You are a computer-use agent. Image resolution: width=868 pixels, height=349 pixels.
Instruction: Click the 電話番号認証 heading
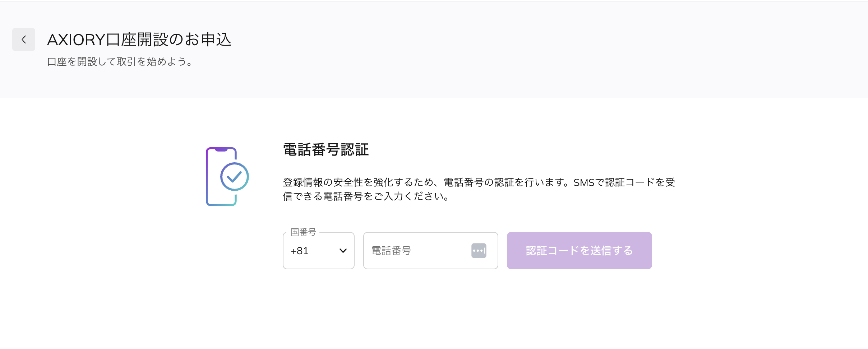[x=326, y=150]
